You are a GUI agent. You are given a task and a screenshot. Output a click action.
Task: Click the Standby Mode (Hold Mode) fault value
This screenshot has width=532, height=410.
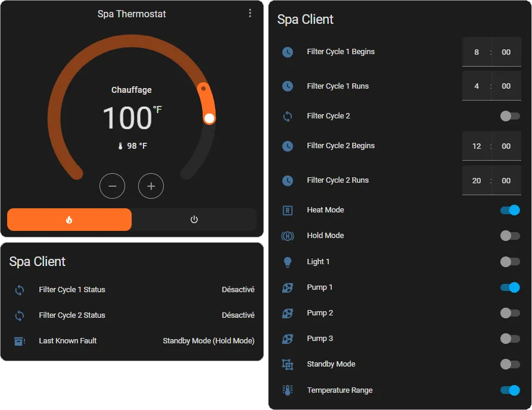[209, 341]
